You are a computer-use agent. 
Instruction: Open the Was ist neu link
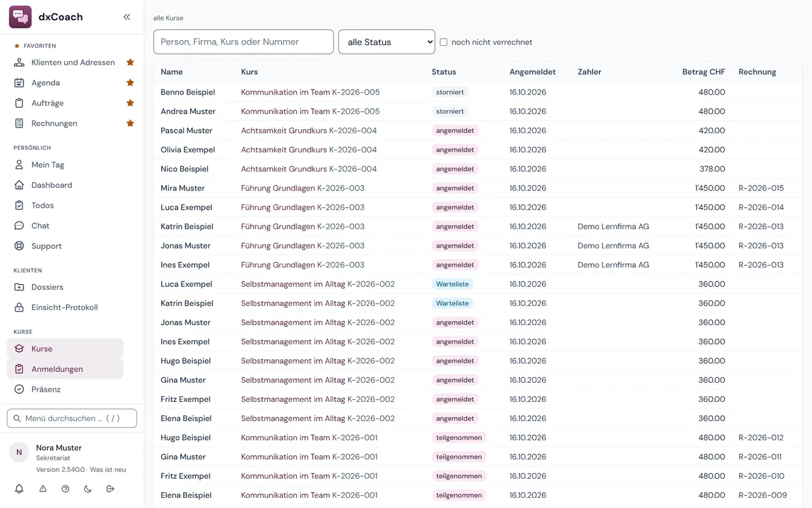click(108, 470)
